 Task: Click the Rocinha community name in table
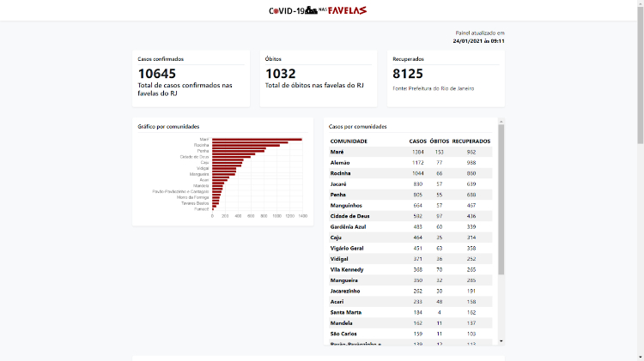(x=343, y=173)
